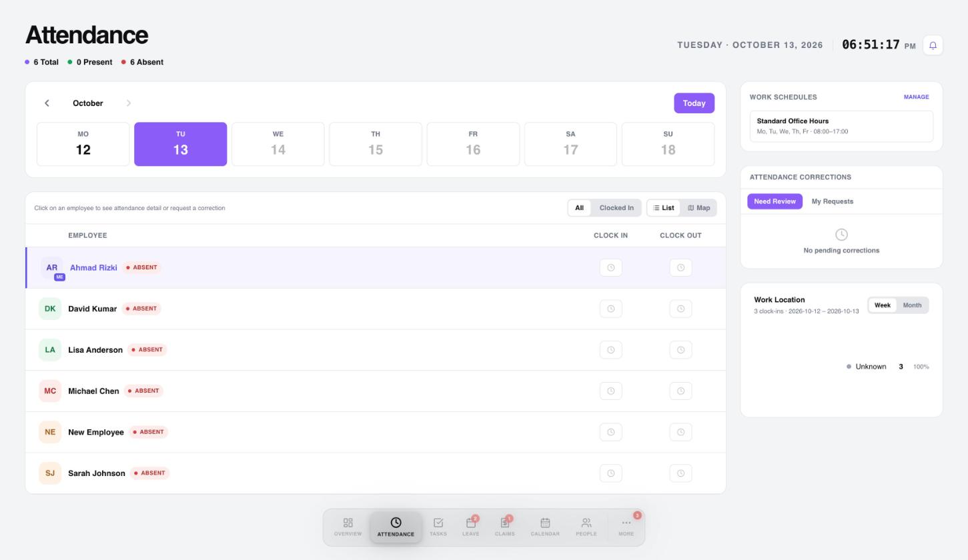968x560 pixels.
Task: Open Sarah Johnson's attendance row
Action: (x=376, y=473)
